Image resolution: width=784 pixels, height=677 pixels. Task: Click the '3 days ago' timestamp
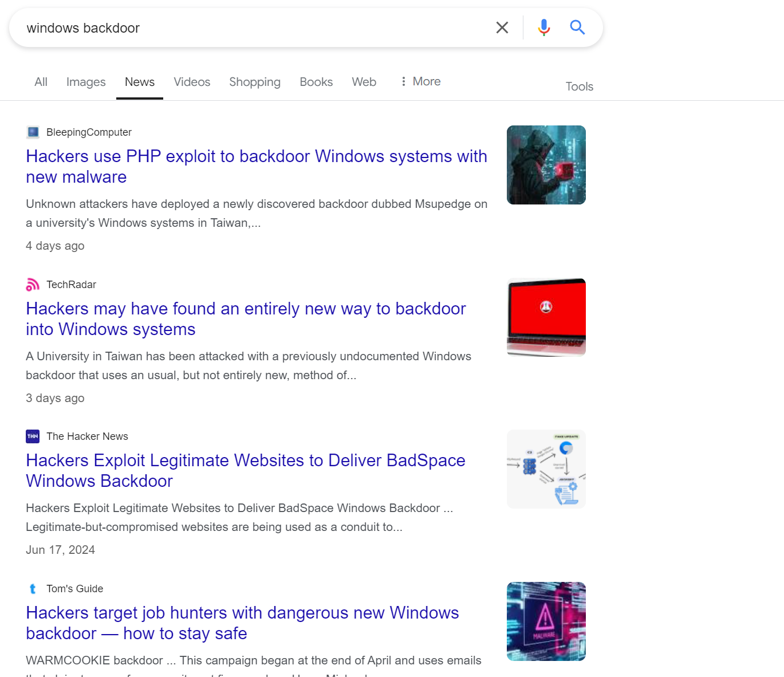(55, 398)
